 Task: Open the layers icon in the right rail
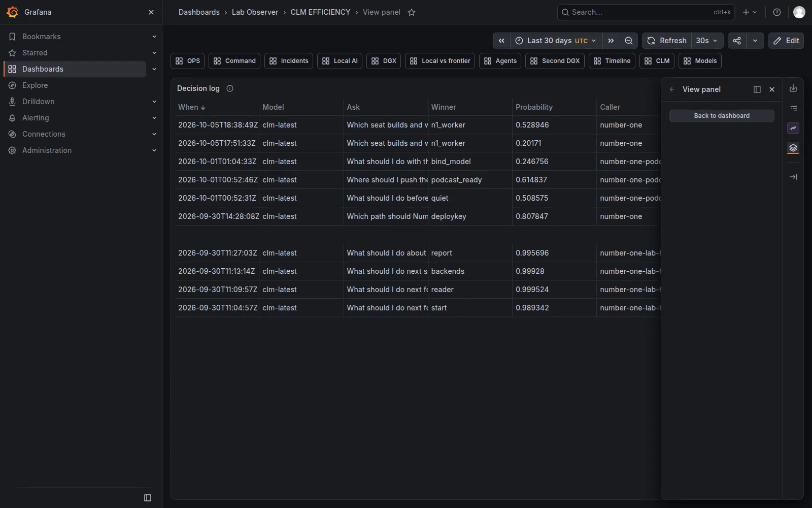click(x=793, y=148)
